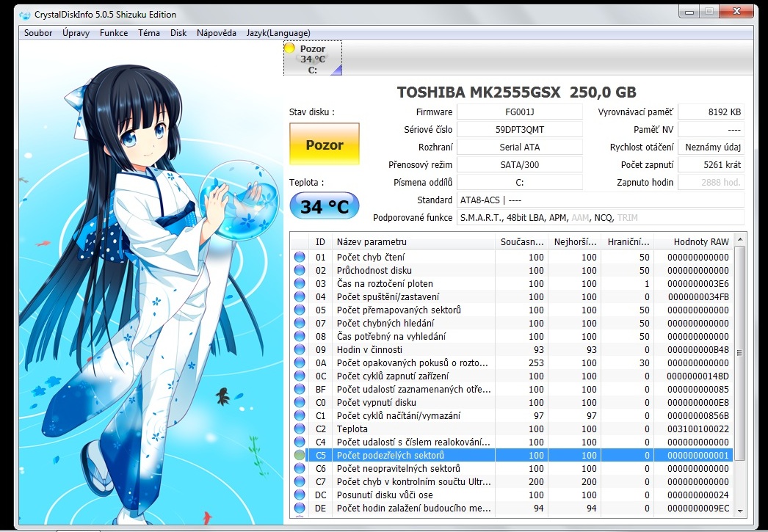Image resolution: width=768 pixels, height=532 pixels.
Task: Click RAW value 0000000034FB for start/stop count
Action: [x=698, y=296]
